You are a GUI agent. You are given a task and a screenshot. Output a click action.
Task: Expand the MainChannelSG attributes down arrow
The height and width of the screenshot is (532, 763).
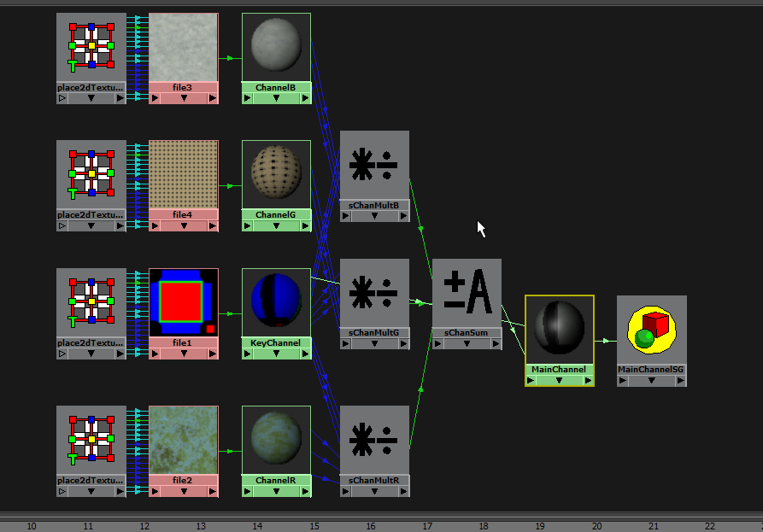coord(652,381)
